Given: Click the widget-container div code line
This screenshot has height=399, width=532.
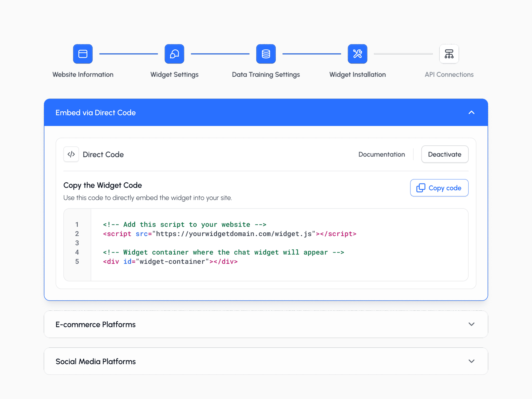Looking at the screenshot, I should coord(170,262).
